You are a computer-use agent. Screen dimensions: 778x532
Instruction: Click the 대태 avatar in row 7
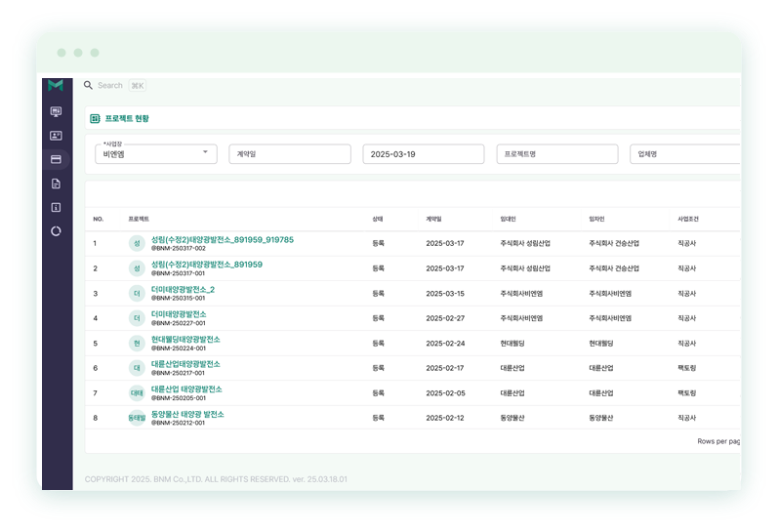click(137, 393)
